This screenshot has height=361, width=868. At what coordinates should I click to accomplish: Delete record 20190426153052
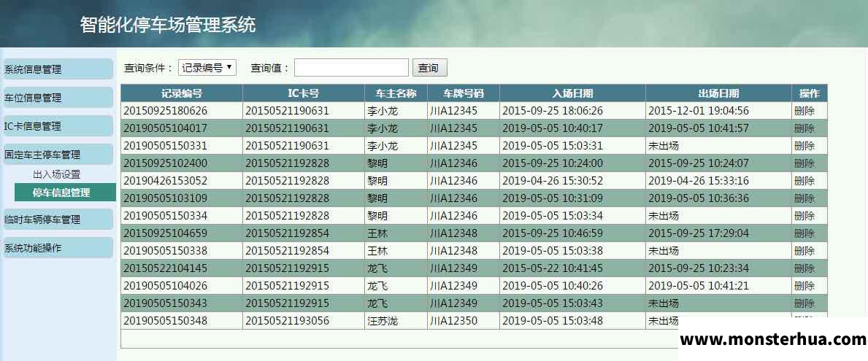(x=804, y=181)
